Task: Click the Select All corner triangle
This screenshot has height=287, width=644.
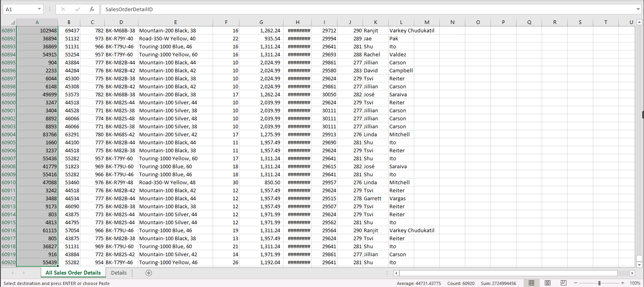Action: pos(12,22)
